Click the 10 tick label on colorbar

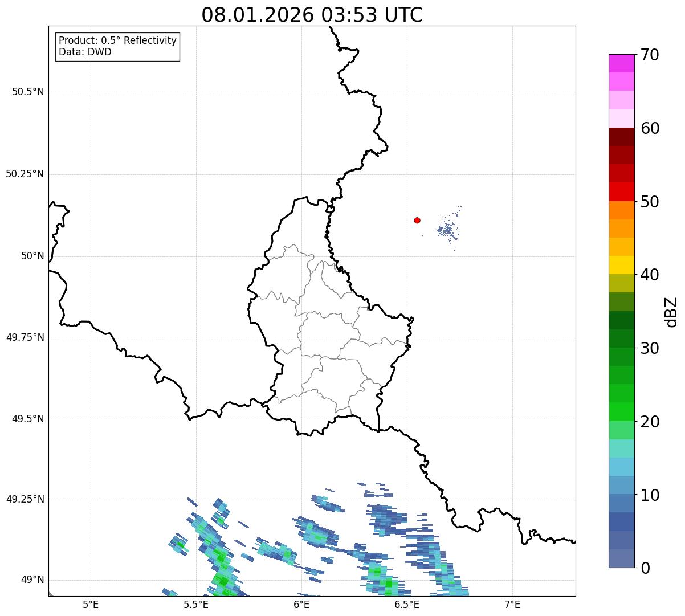coord(650,495)
